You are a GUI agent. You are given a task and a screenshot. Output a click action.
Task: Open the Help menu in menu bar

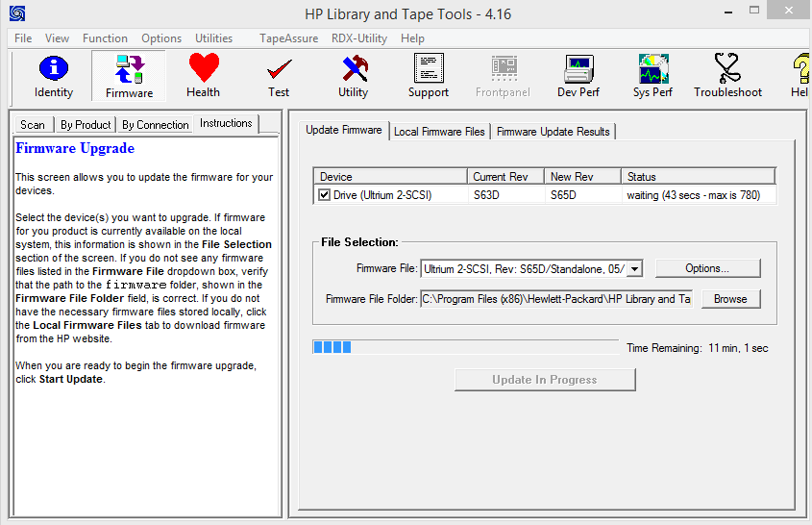coord(413,38)
